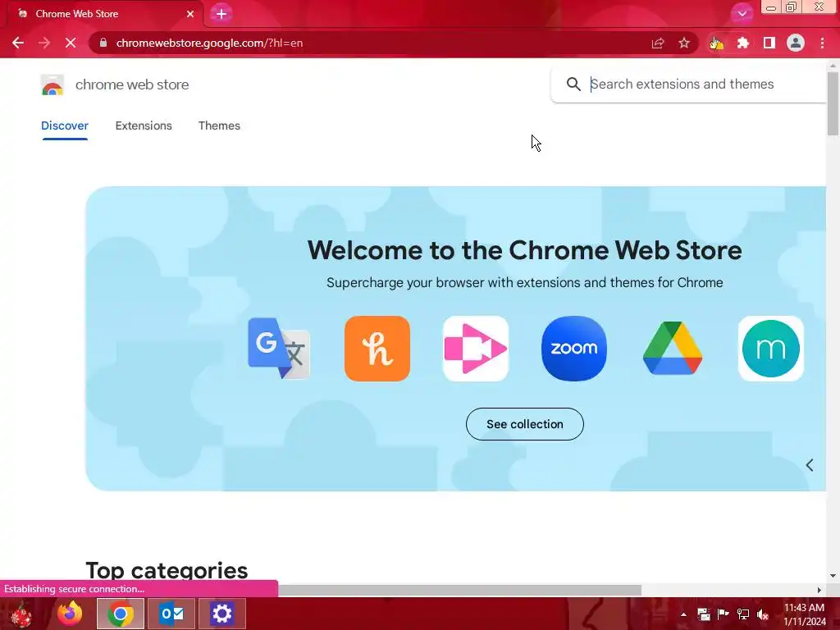Close the Chrome Web Store tab

(190, 14)
